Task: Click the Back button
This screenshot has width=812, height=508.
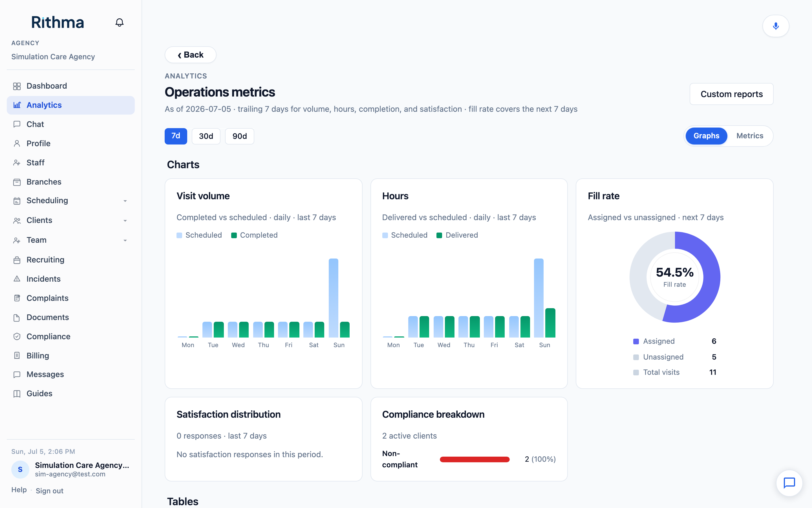Action: point(190,55)
